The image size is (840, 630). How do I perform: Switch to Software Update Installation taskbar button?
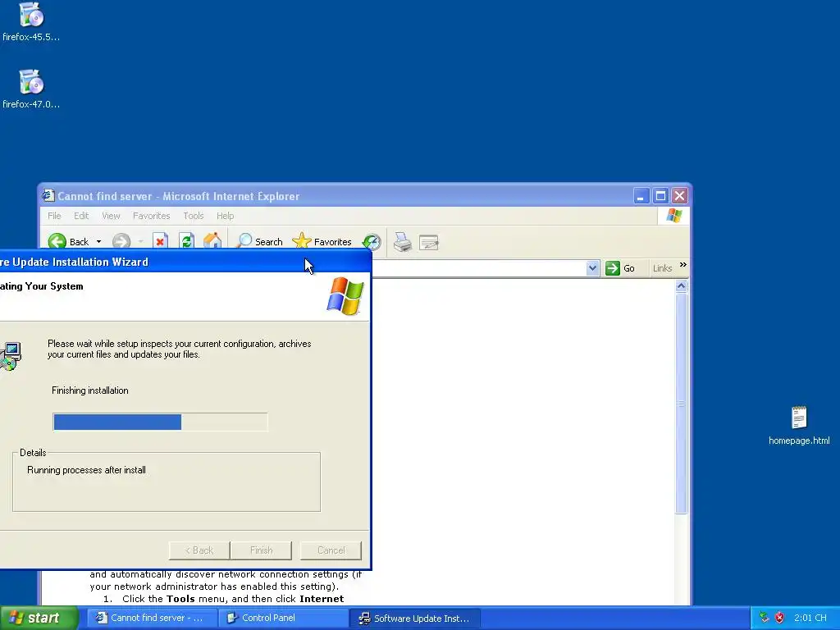[415, 618]
